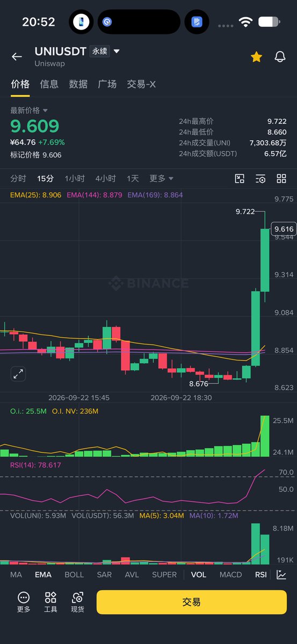Tap the 24h成交量(UNI) value 7,303.68万

[269, 143]
